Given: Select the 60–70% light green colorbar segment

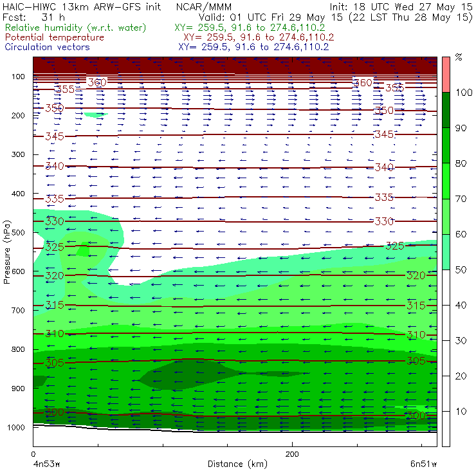Looking at the screenshot, I should (446, 216).
